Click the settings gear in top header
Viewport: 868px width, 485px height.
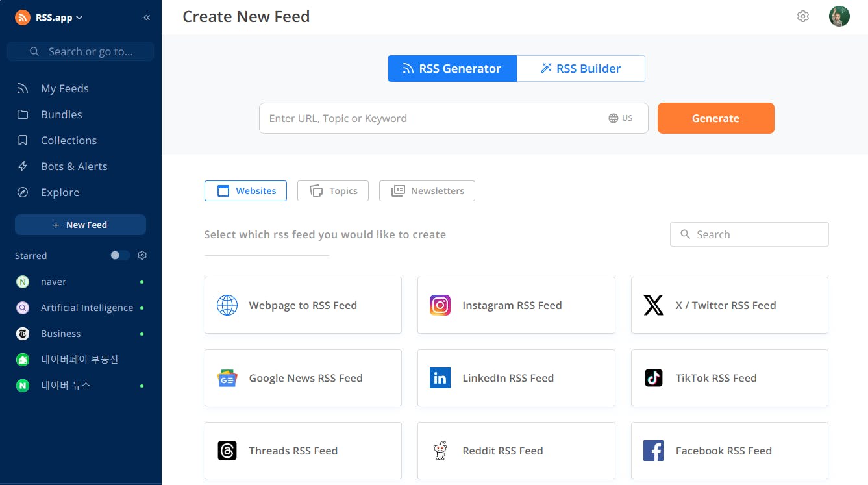click(803, 17)
